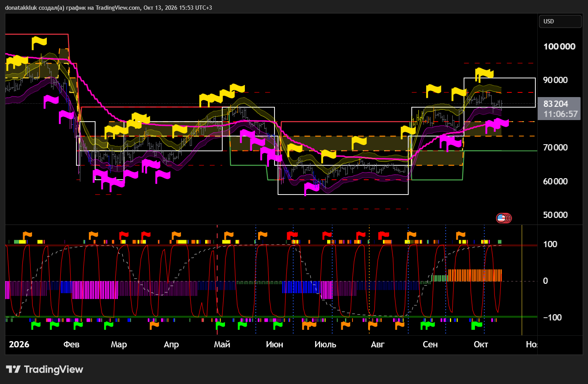Click the 50 000 price scale label

tap(555, 215)
